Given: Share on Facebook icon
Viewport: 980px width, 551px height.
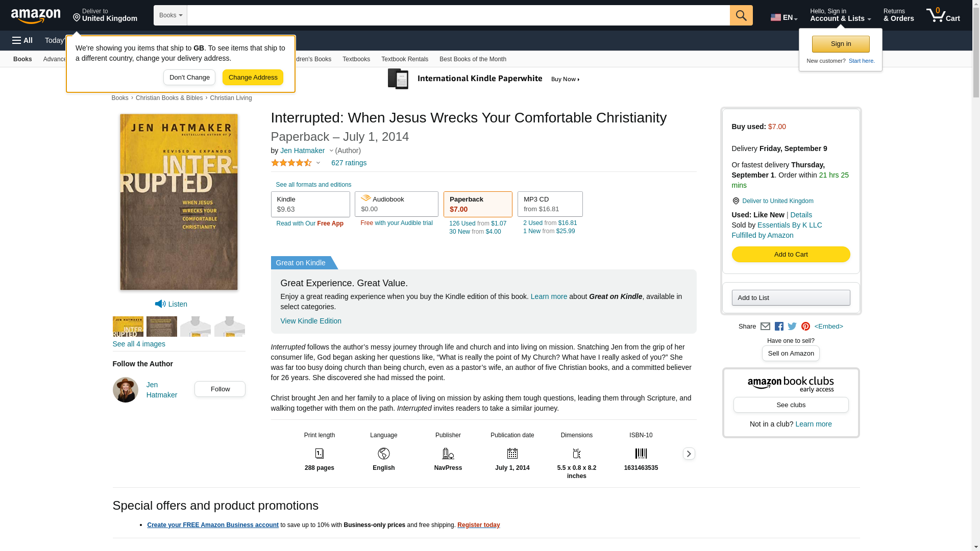Looking at the screenshot, I should point(779,327).
